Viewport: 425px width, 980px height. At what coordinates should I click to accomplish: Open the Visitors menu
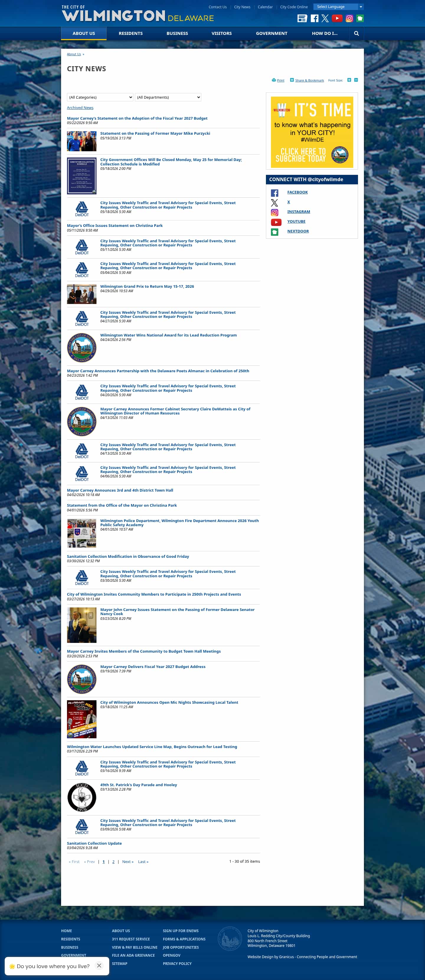[222, 33]
